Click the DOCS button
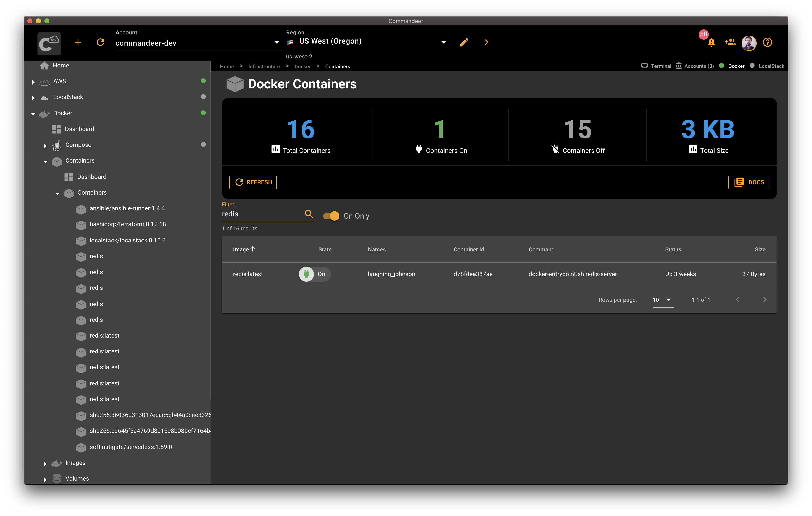The height and width of the screenshot is (516, 812). 748,182
